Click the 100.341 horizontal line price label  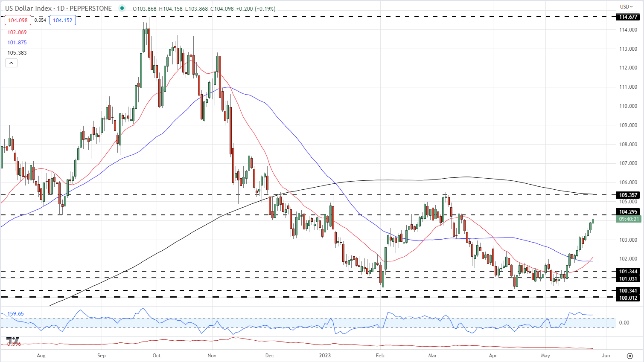click(628, 291)
